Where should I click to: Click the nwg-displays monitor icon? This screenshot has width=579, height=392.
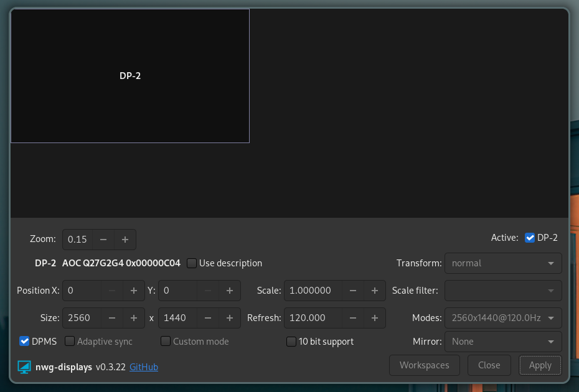[24, 367]
